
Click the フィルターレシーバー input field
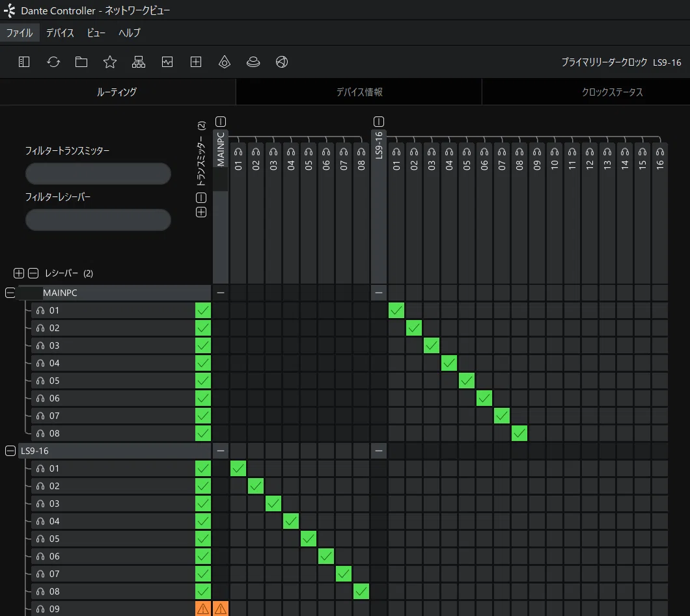click(x=98, y=220)
